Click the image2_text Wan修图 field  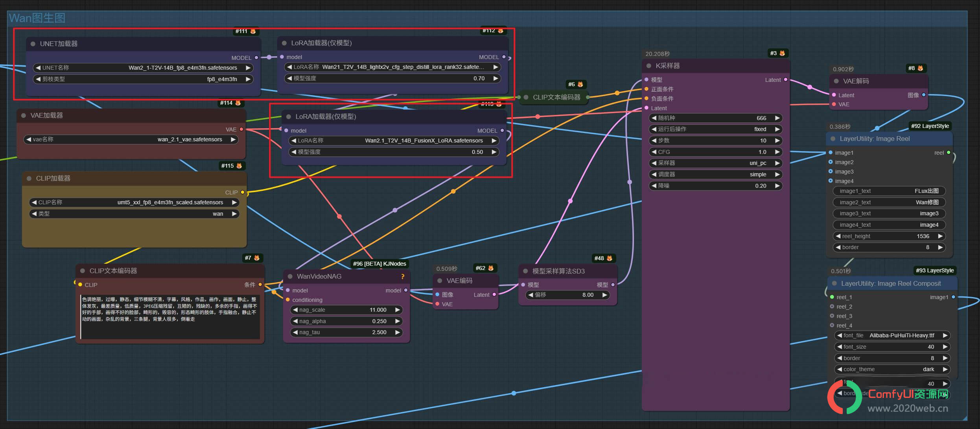(x=889, y=202)
